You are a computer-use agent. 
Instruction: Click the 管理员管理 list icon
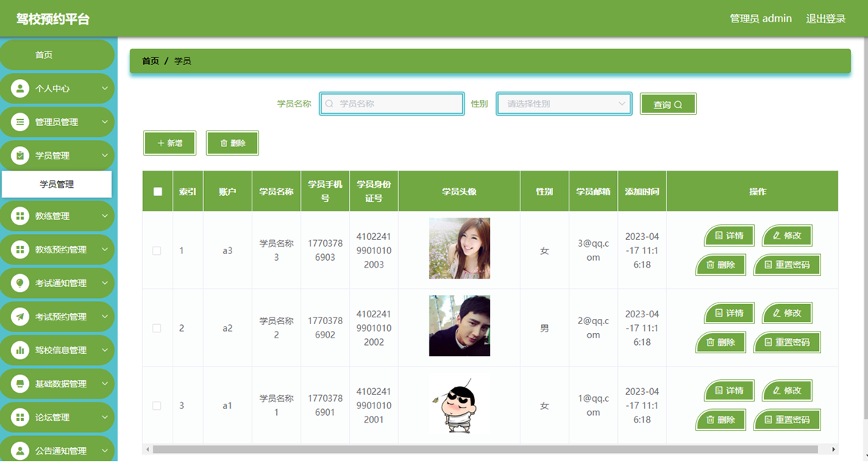click(20, 122)
